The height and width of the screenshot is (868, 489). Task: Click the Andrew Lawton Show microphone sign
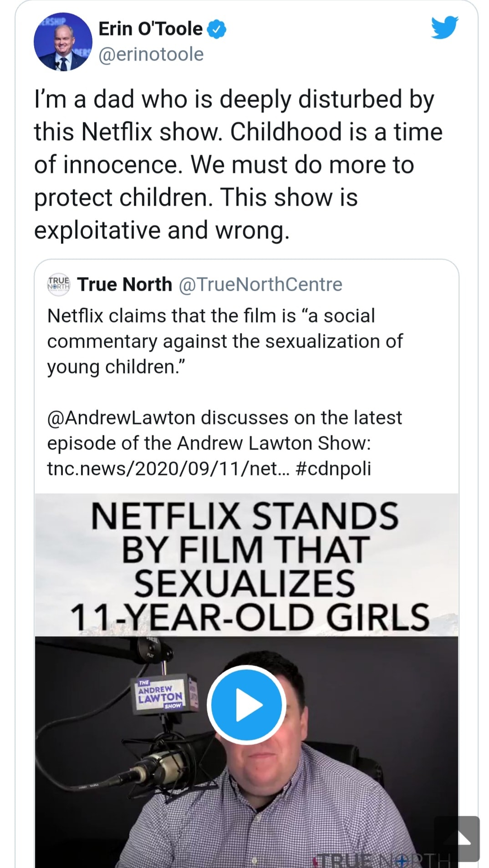pyautogui.click(x=161, y=694)
